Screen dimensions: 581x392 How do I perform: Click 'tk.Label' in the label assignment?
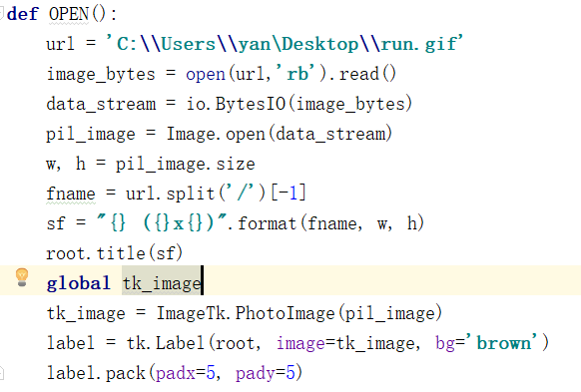point(166,343)
